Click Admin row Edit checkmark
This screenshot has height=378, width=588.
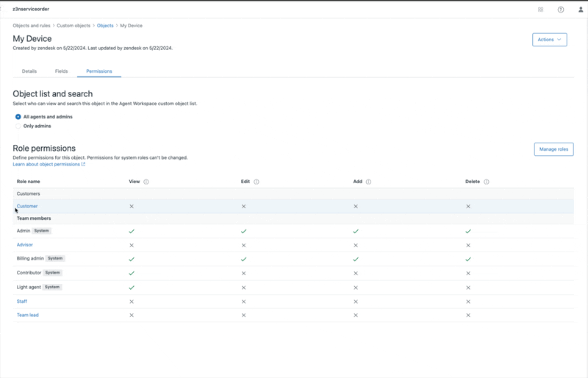[x=244, y=231]
